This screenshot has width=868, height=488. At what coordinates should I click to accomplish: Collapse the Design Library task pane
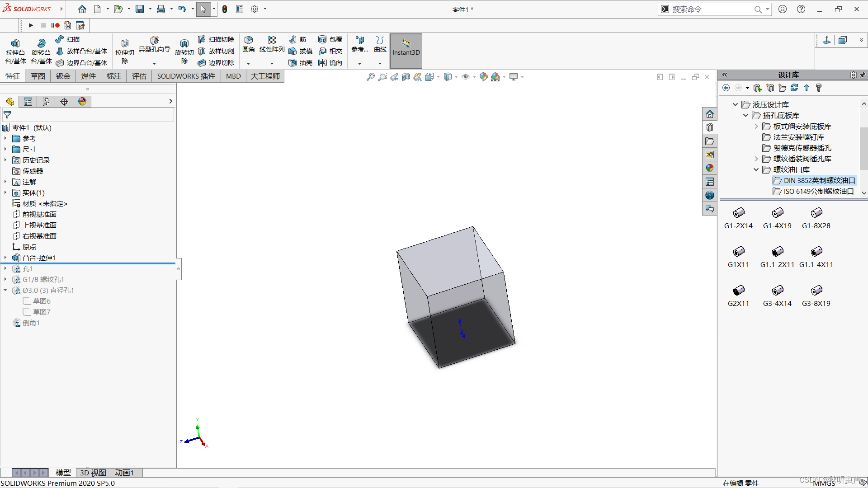(x=725, y=75)
